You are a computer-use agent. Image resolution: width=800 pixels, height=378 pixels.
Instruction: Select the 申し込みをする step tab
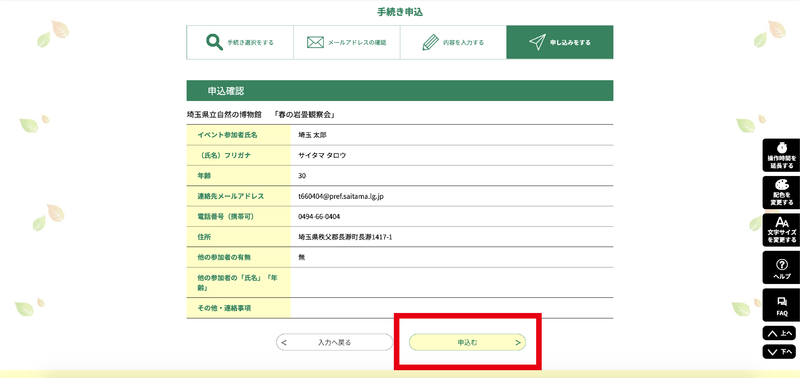[x=560, y=42]
